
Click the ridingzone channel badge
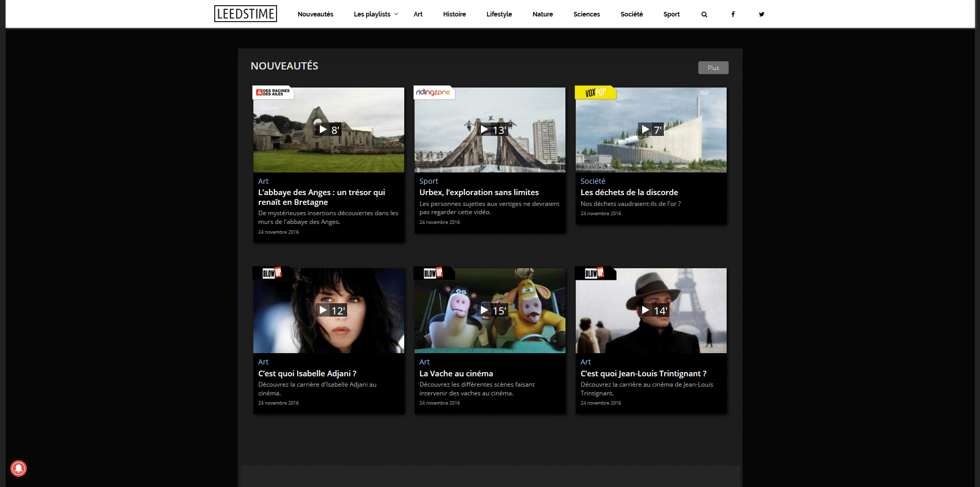tap(434, 92)
